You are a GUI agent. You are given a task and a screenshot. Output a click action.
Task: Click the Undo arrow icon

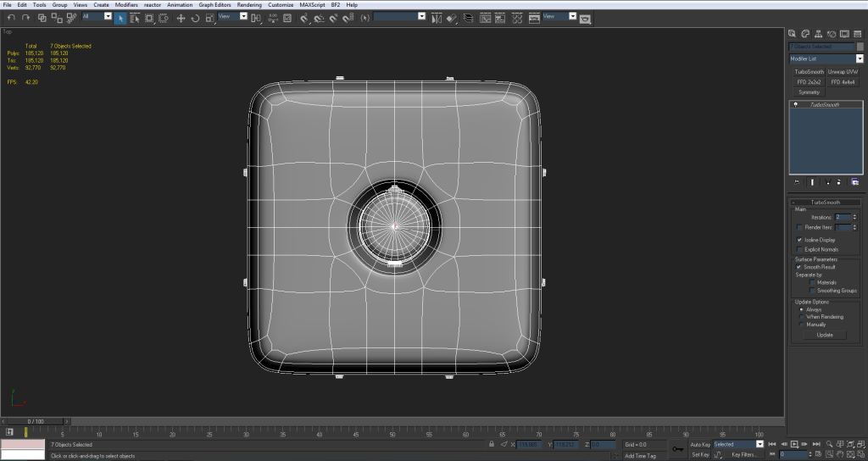(10, 17)
